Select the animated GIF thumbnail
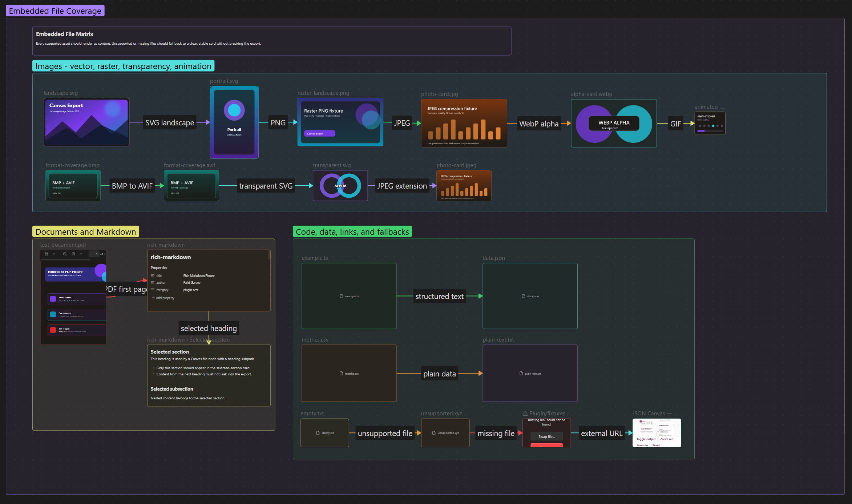The width and height of the screenshot is (852, 504). [710, 123]
